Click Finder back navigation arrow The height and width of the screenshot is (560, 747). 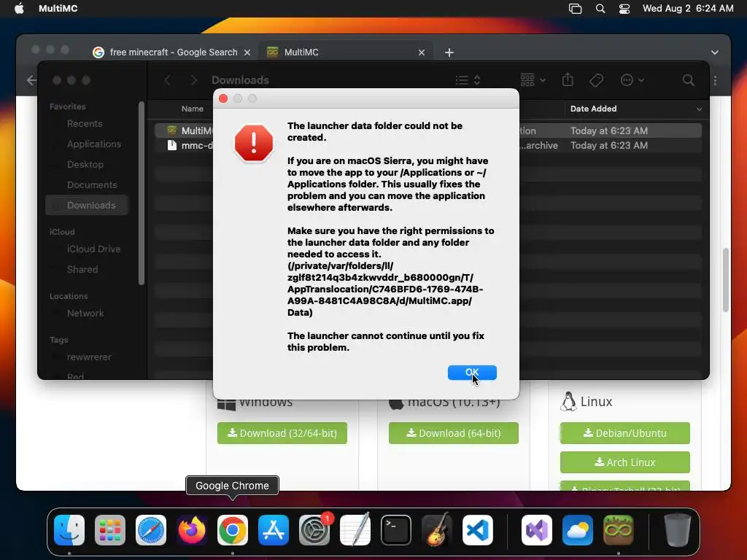[167, 80]
